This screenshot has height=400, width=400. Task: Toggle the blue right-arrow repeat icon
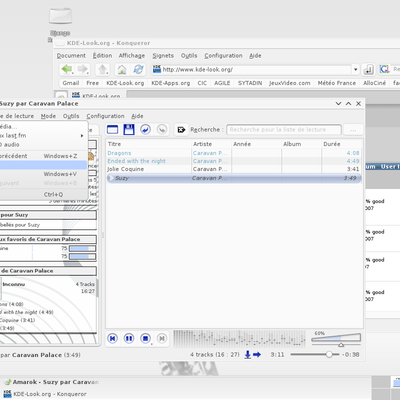point(257,355)
